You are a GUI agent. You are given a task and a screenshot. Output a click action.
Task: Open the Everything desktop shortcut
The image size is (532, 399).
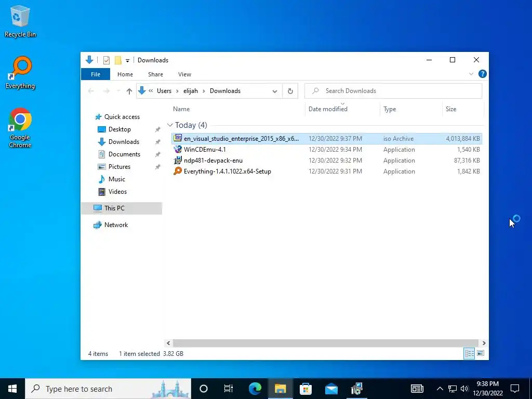click(x=20, y=73)
